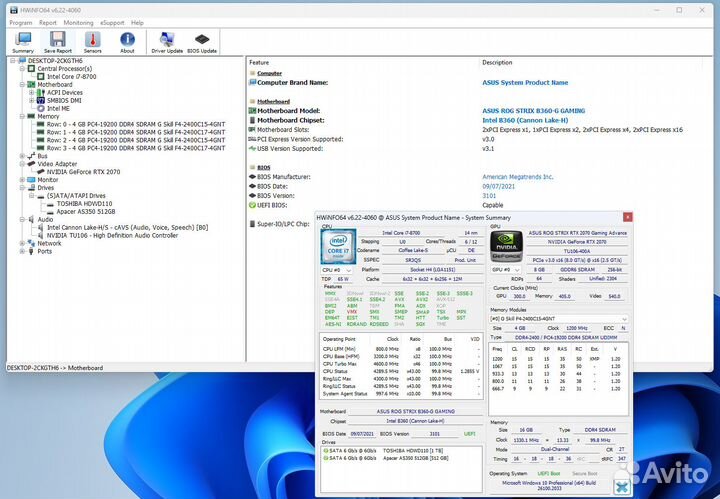720x499 pixels.
Task: Click the Intel Core i7-8700 tree icon
Action: tap(41, 77)
